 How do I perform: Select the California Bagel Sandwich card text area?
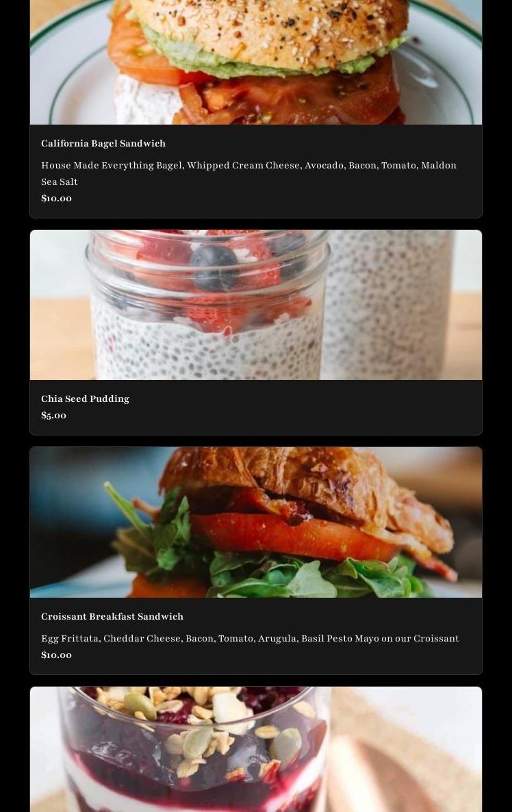tap(256, 171)
